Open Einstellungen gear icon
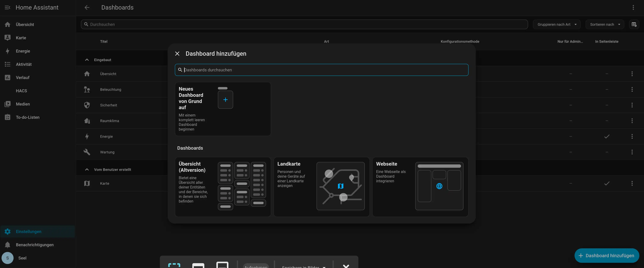This screenshot has width=644, height=268. pyautogui.click(x=8, y=231)
